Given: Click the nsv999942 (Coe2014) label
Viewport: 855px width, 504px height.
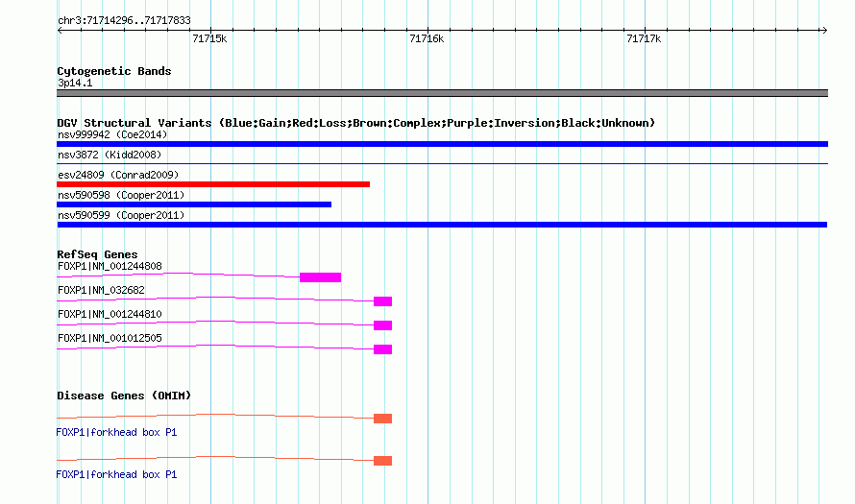Looking at the screenshot, I should [x=112, y=134].
